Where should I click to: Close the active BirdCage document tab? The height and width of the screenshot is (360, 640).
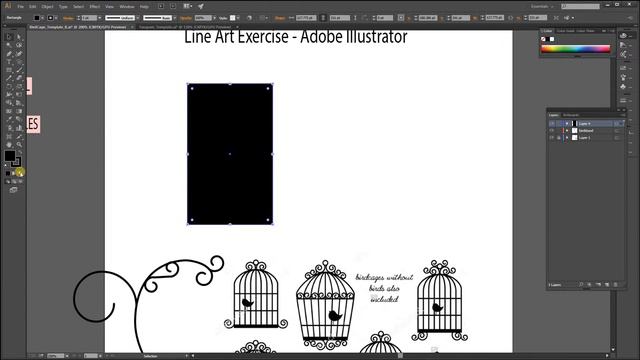132,27
